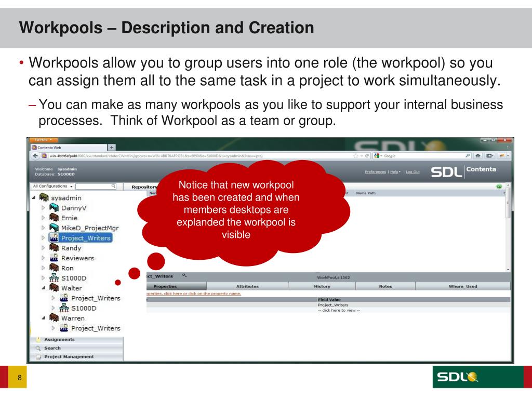Collapse the Warren tree node

(x=44, y=318)
